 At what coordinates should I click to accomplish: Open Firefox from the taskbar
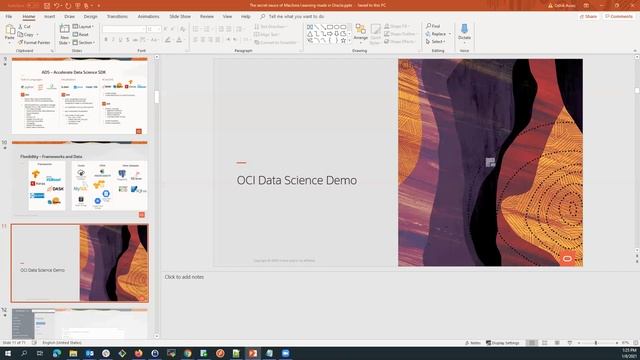point(138,353)
